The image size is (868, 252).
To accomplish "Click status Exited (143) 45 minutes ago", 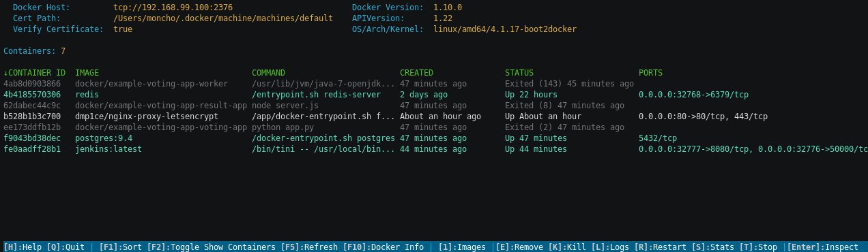I will click(569, 84).
